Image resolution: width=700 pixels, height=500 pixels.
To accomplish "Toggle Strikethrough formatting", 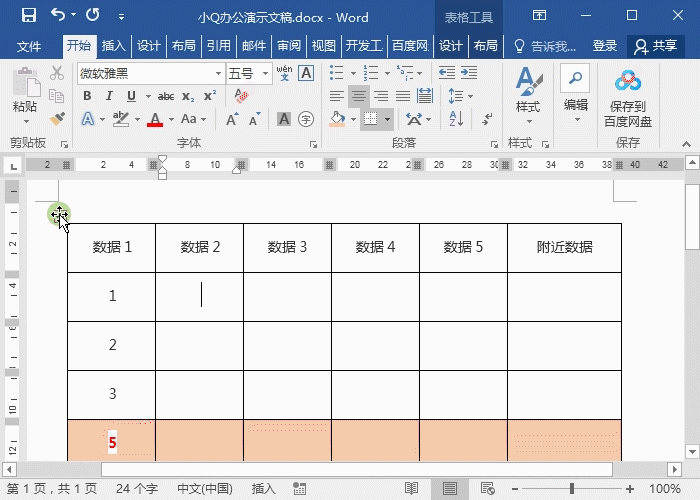I will [x=166, y=96].
